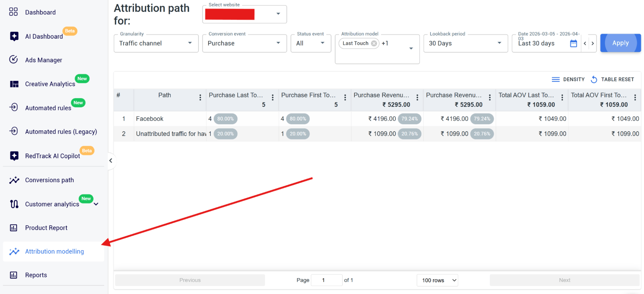Open the Product Report menu item
Viewport: 644px width, 294px height.
[46, 228]
